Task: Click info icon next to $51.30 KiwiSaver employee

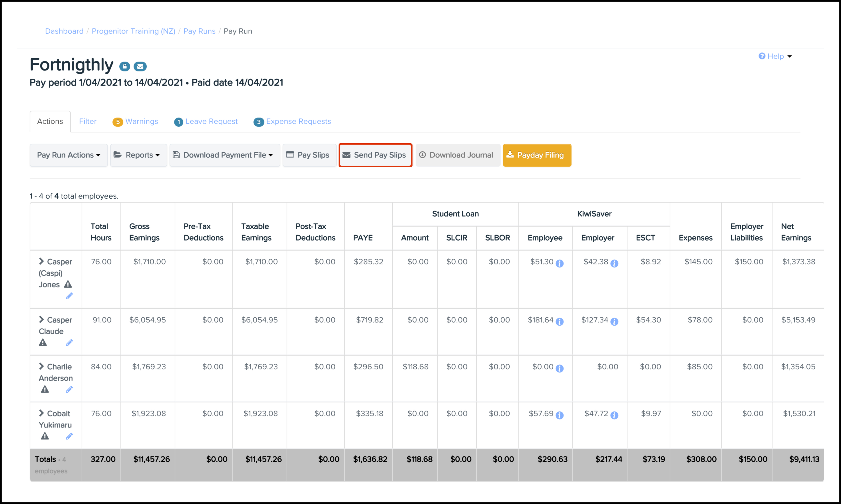Action: click(560, 263)
